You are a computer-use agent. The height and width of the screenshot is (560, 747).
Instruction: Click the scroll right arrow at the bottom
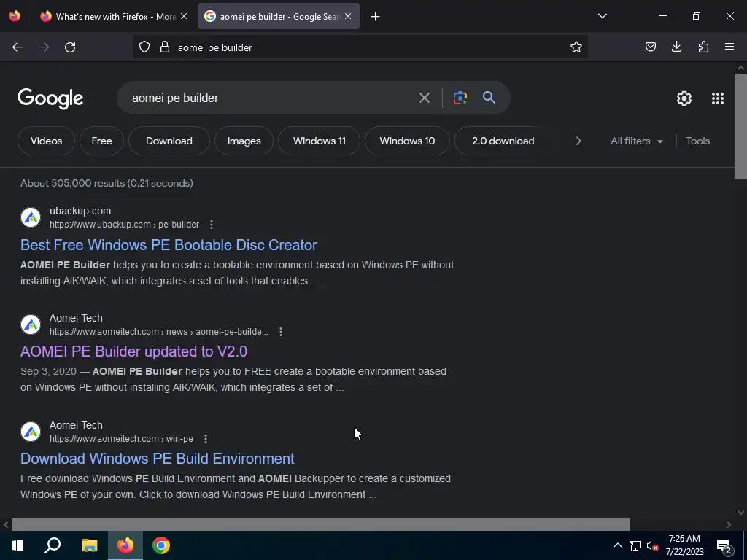[x=729, y=524]
